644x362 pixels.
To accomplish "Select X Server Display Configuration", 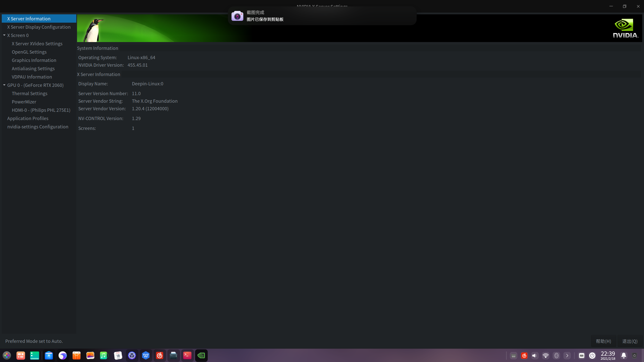I will pyautogui.click(x=39, y=27).
